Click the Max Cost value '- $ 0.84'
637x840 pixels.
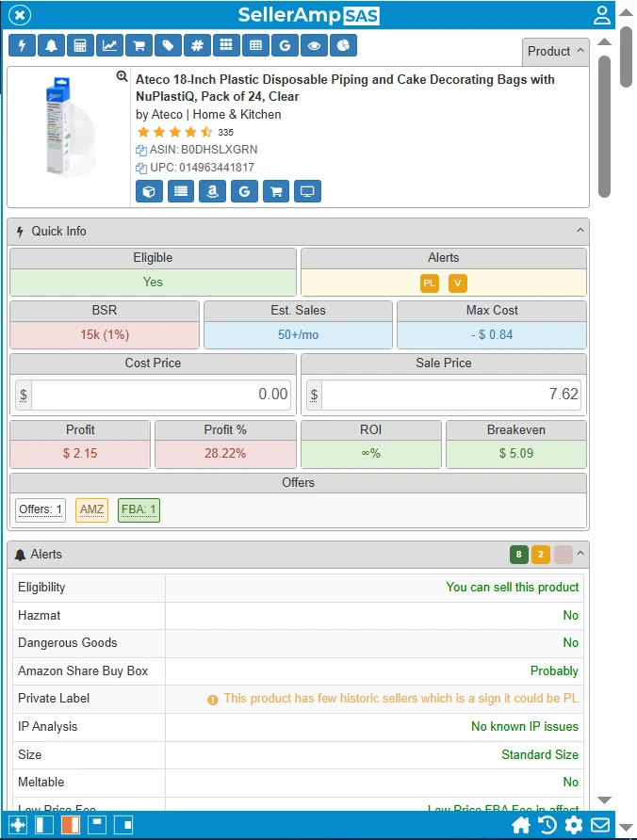(x=492, y=335)
